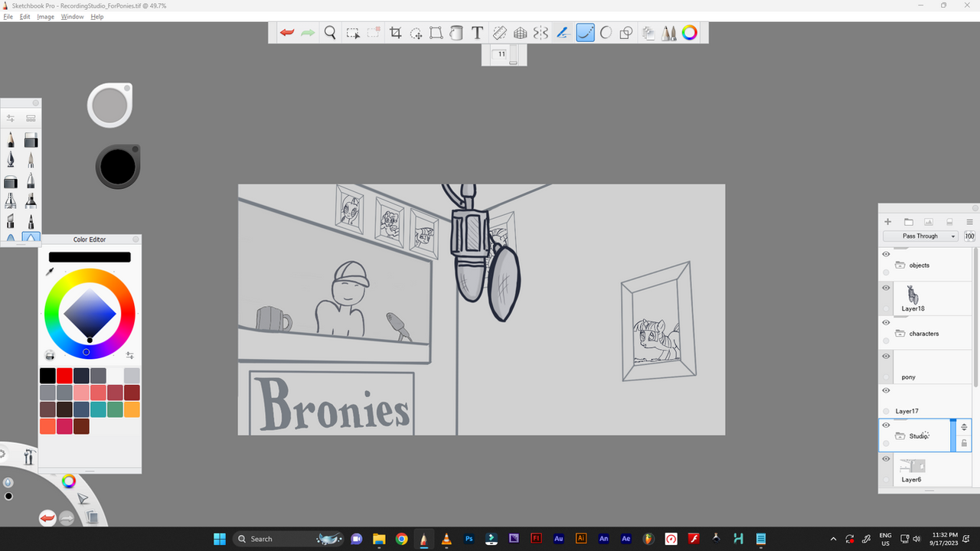
Task: Select the teal color swatch
Action: pyautogui.click(x=98, y=409)
